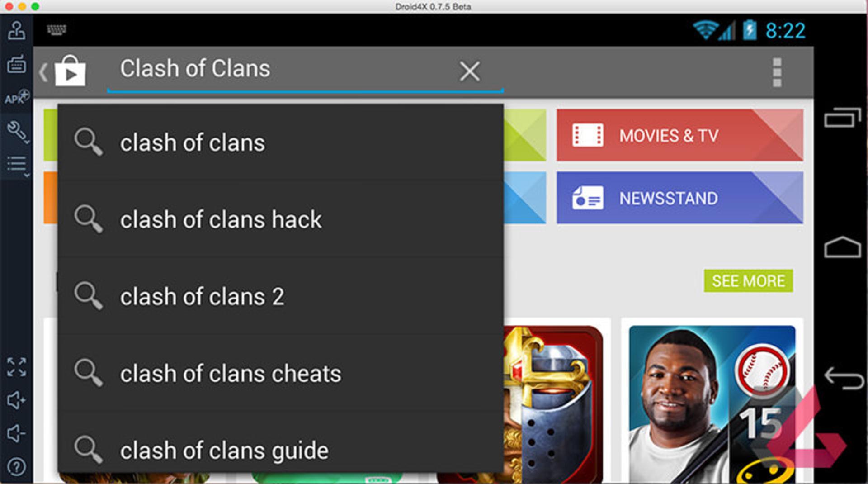Tap the Android recent apps button
This screenshot has width=868, height=484.
tap(842, 118)
